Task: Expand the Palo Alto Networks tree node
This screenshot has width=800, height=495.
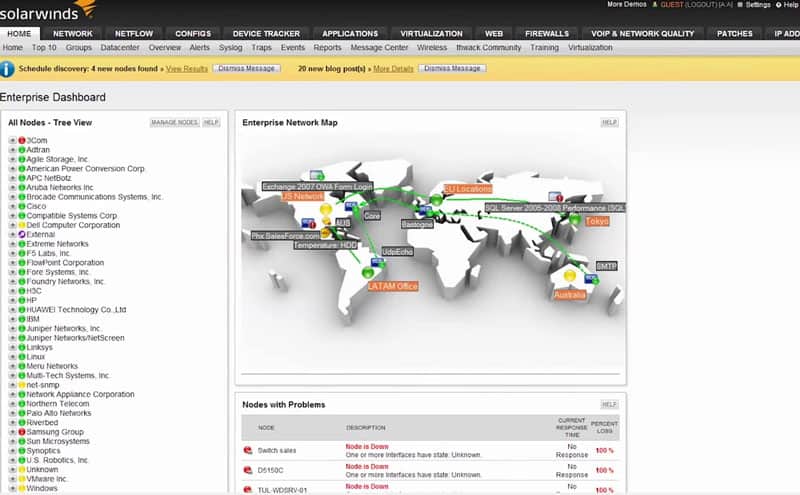Action: pos(12,413)
